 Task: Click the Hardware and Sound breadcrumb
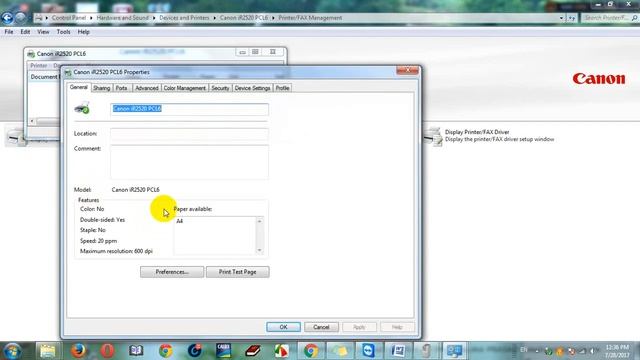[122, 18]
